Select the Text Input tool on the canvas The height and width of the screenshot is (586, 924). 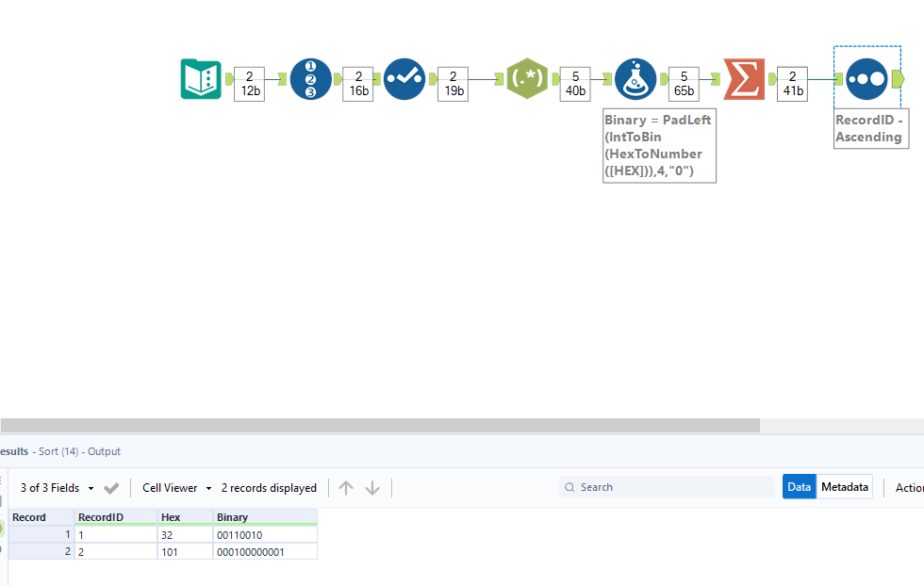(x=201, y=78)
